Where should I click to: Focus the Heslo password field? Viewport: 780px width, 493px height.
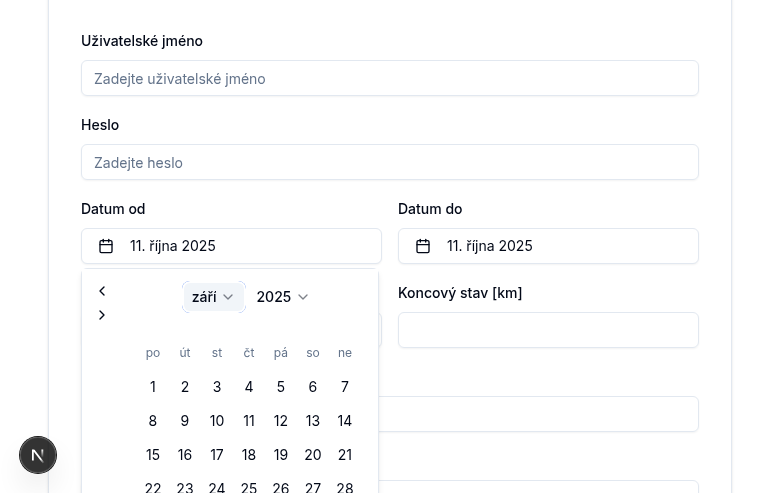tap(390, 162)
